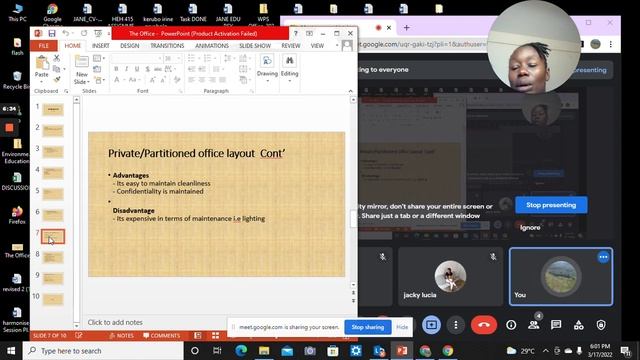Collapse the ribbon with the chevron
Screen dimensions: 640x360
pyautogui.click(x=351, y=91)
